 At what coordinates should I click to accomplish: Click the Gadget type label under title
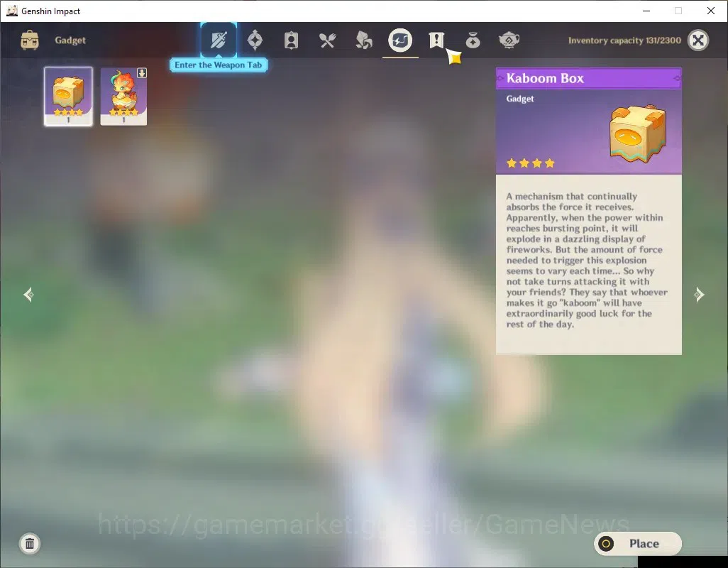(x=520, y=99)
